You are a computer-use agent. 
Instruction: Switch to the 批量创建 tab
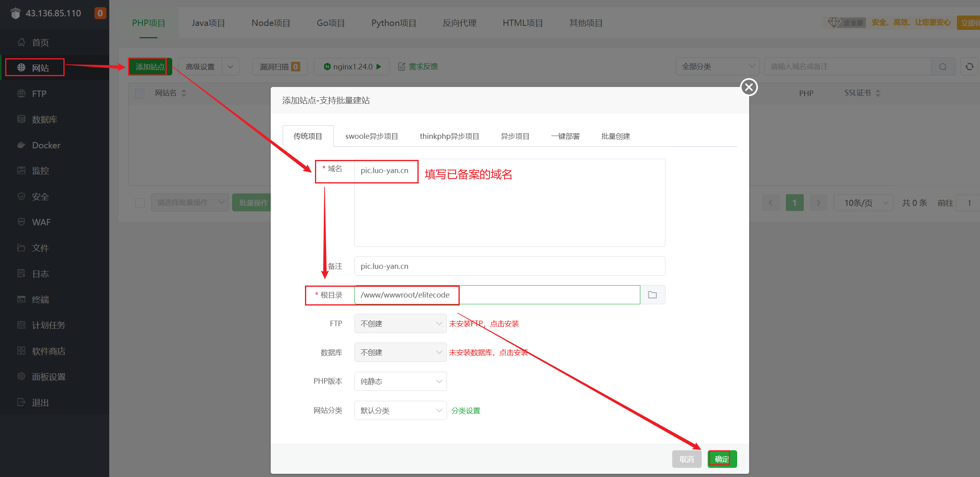click(615, 136)
